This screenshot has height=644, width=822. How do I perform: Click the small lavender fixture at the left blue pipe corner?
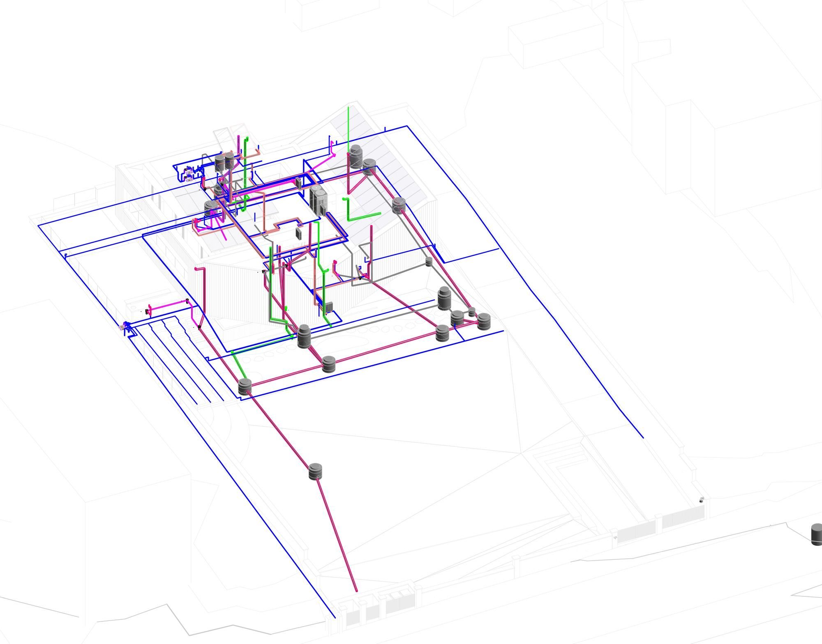coord(122,327)
